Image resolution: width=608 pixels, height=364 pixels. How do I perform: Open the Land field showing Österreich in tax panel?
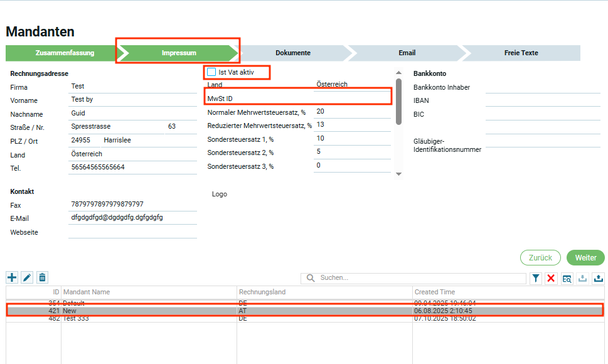[x=351, y=85]
